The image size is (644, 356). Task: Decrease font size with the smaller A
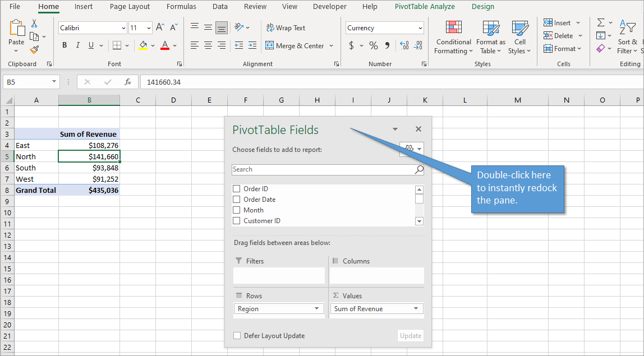(x=174, y=27)
